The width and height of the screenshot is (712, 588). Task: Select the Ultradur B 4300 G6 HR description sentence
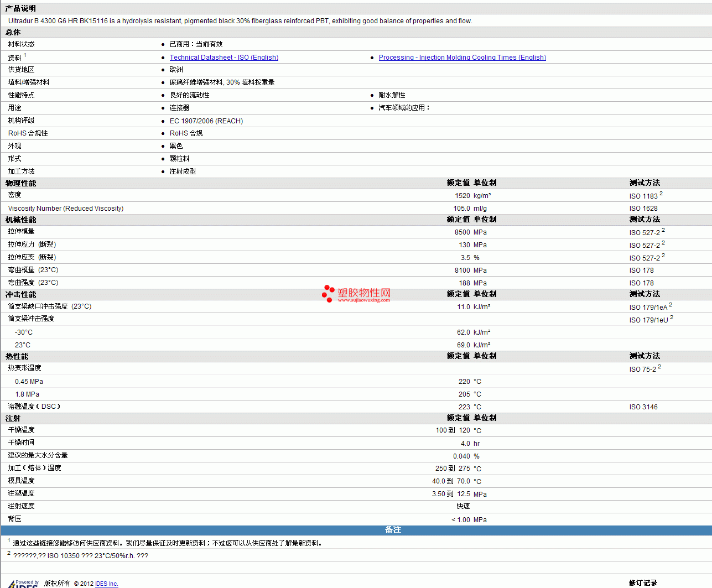click(240, 21)
